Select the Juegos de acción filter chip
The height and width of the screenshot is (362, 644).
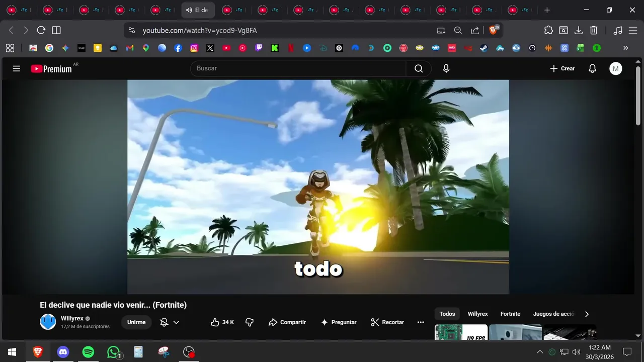coord(553,314)
